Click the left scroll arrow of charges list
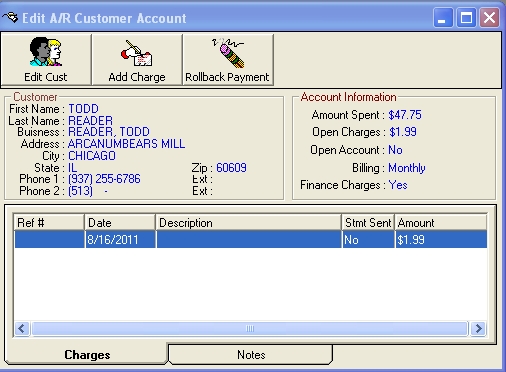This screenshot has height=372, width=506. (22, 329)
